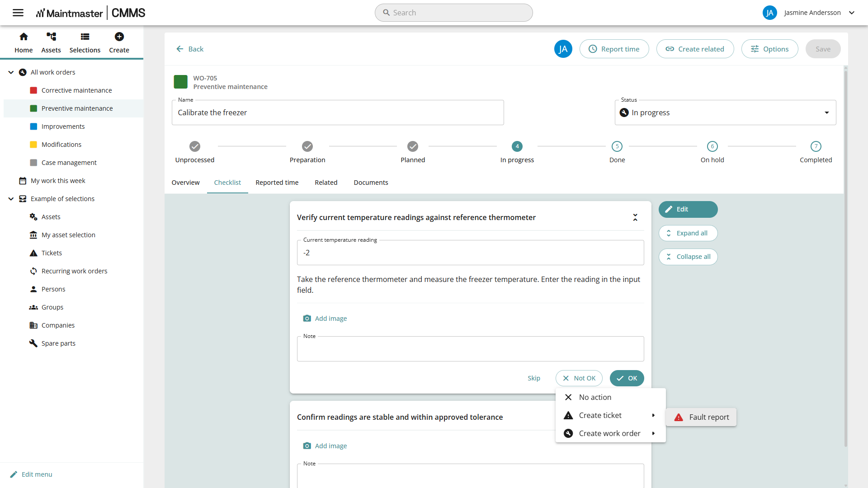Open Tickets selection in sidebar
The image size is (868, 488).
click(52, 253)
